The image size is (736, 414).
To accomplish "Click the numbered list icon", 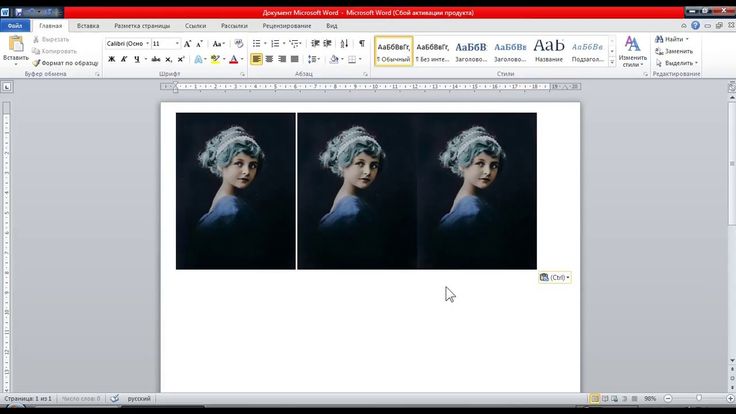I will click(275, 44).
